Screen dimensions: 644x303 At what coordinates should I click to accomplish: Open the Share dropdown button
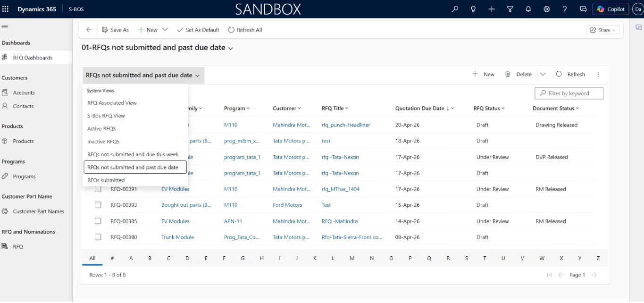[603, 30]
